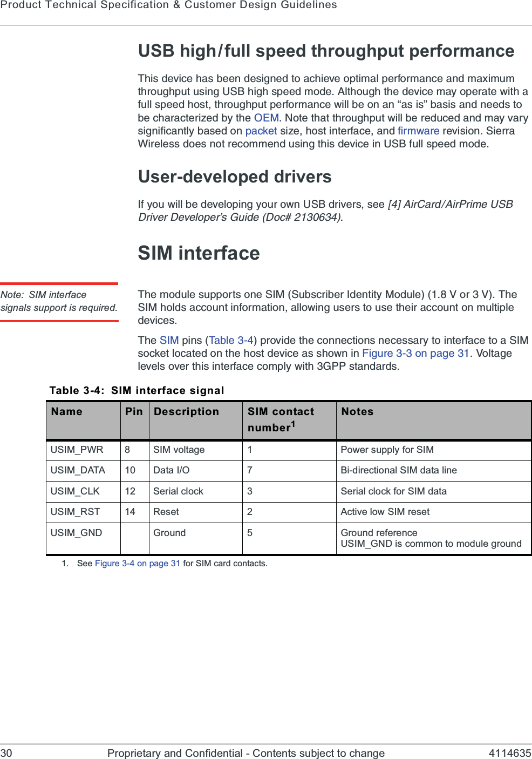Click the 'firmware' hyperlink
532x759 pixels.
[419, 131]
